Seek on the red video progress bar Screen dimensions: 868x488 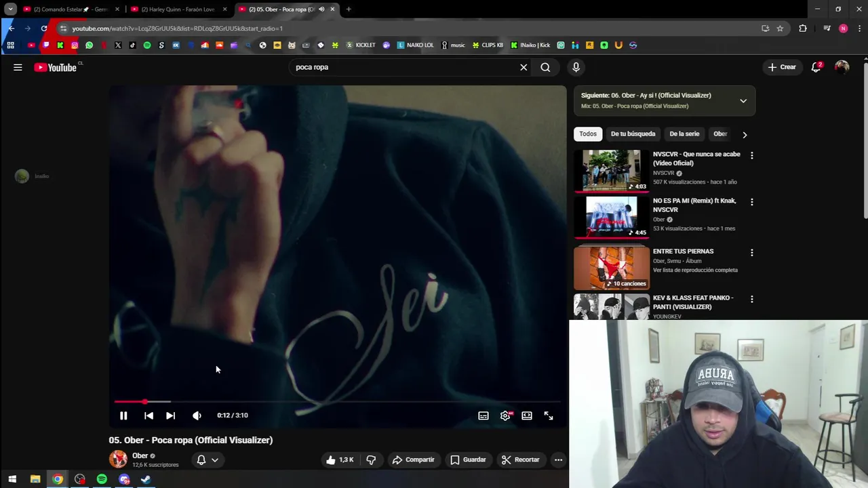(338, 402)
